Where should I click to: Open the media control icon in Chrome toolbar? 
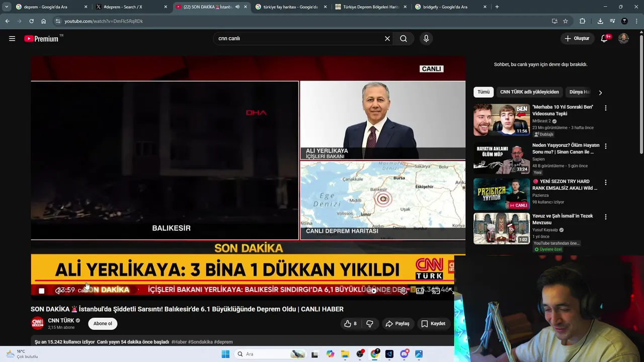[x=612, y=21]
